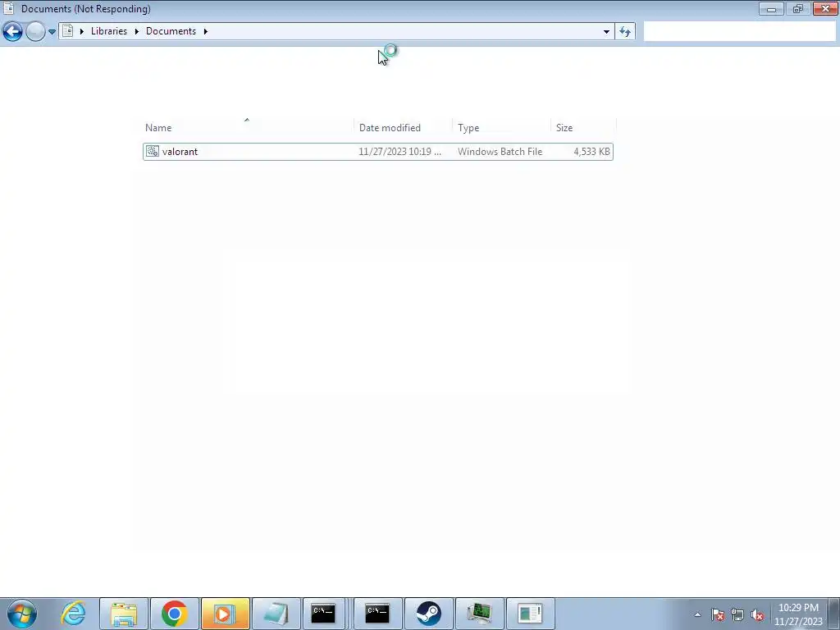Switch to first Command Prompt window
Image resolution: width=840 pixels, height=630 pixels.
pos(323,614)
